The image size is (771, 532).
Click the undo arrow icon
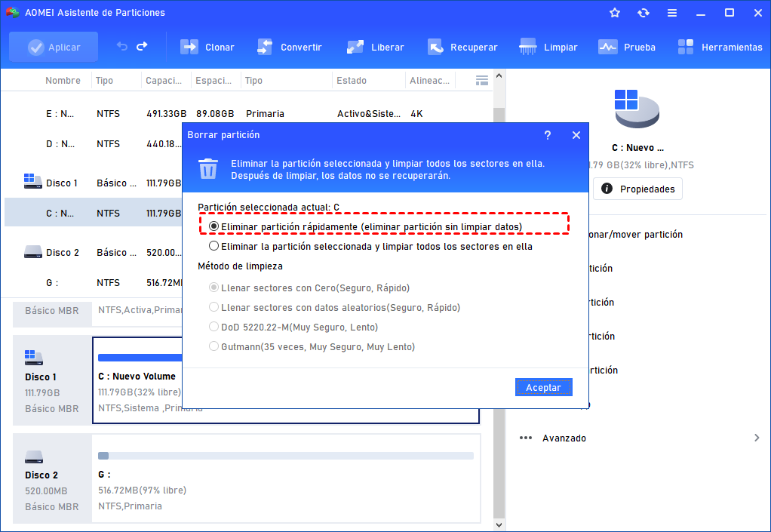(121, 46)
